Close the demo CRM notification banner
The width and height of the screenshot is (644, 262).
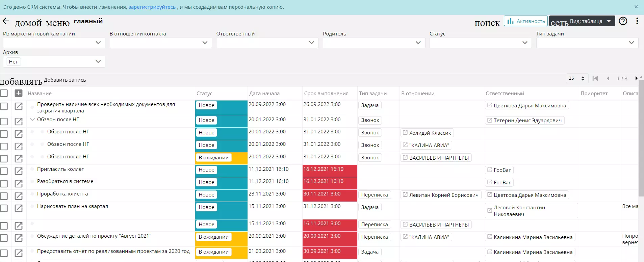click(636, 7)
